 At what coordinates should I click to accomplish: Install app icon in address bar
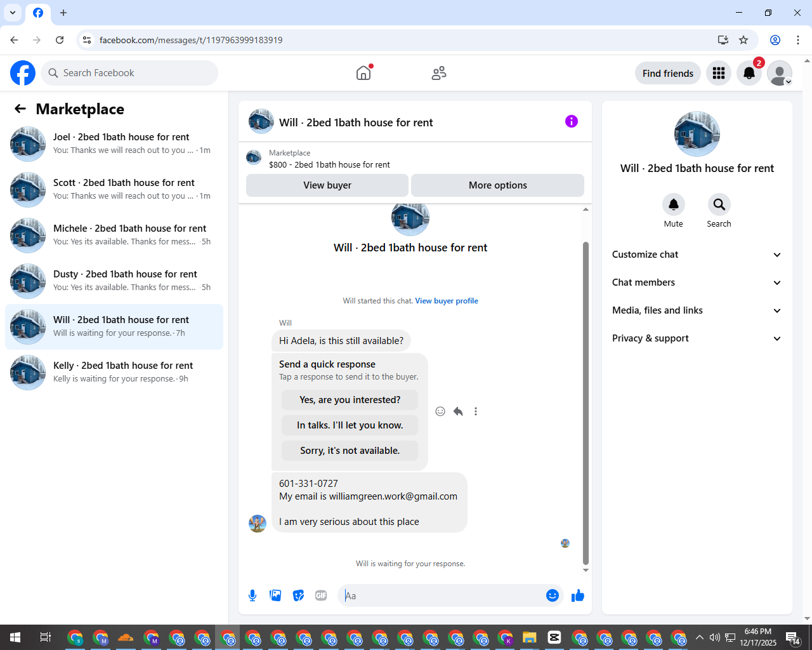click(x=723, y=40)
